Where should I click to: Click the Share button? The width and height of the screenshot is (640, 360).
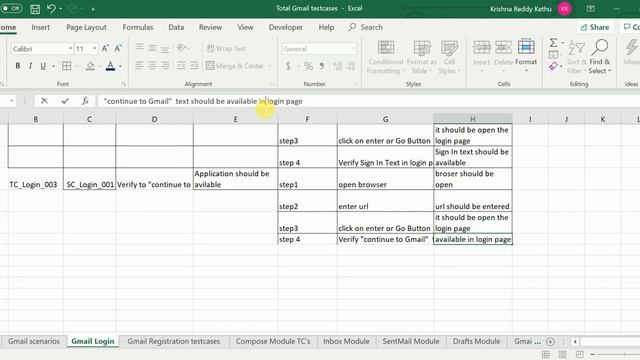(x=595, y=27)
